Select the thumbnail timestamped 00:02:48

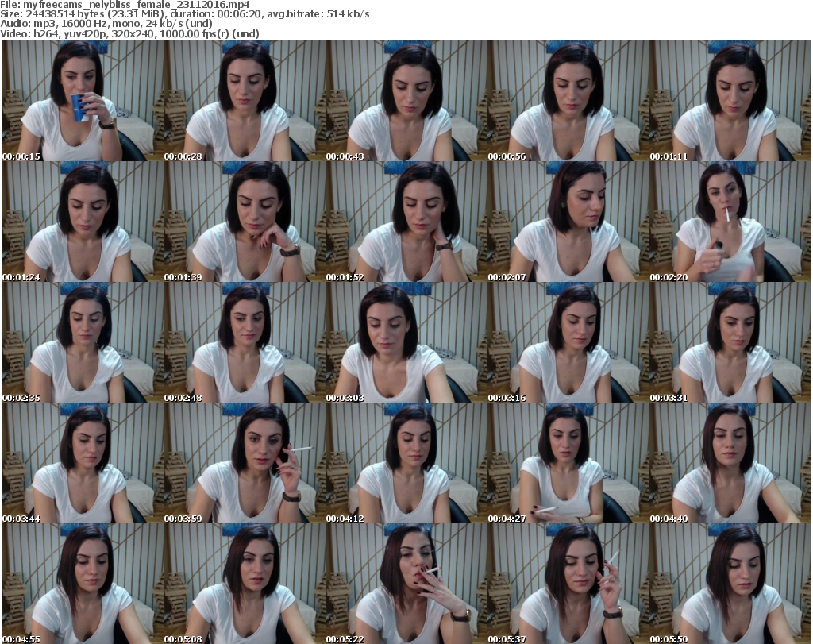(x=245, y=342)
